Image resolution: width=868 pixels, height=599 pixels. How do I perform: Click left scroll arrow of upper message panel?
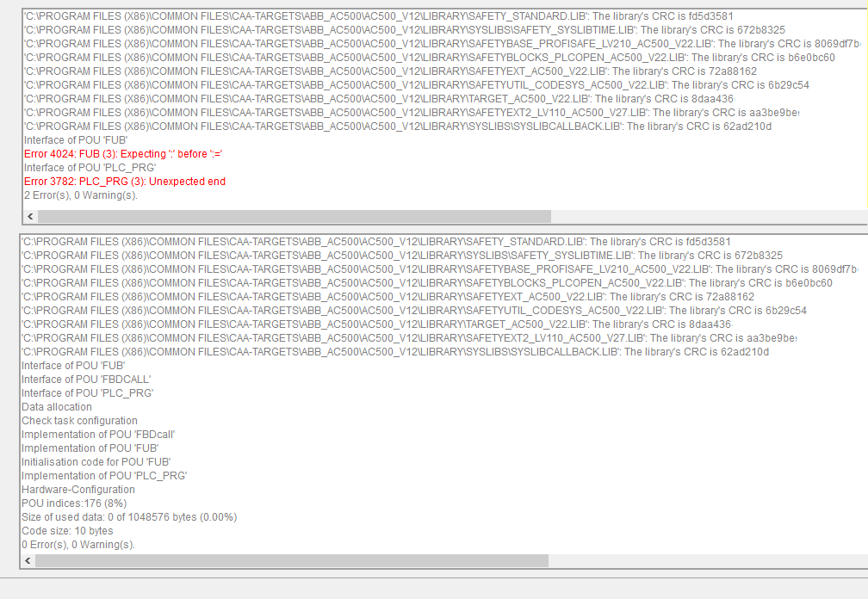pyautogui.click(x=30, y=216)
